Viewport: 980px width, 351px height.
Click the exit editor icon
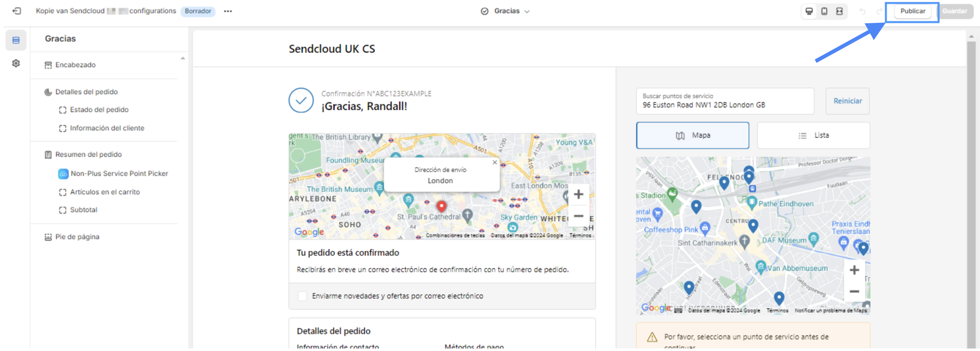click(17, 11)
